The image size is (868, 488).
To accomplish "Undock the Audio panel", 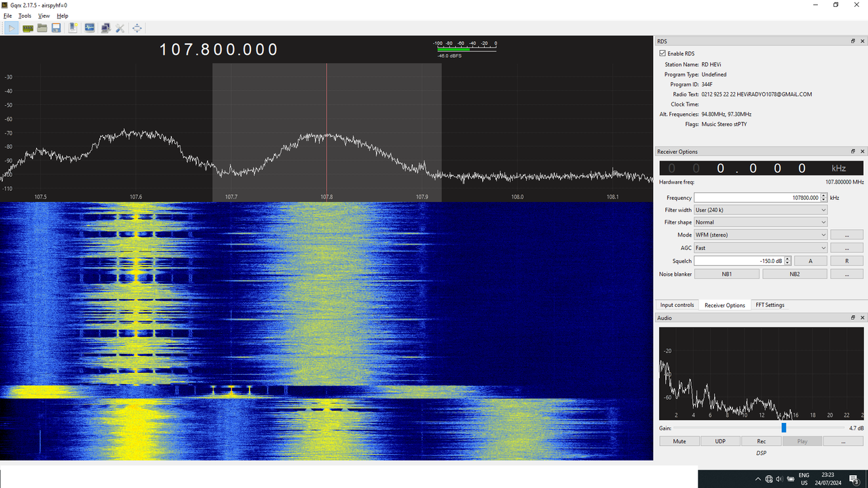I will (853, 318).
